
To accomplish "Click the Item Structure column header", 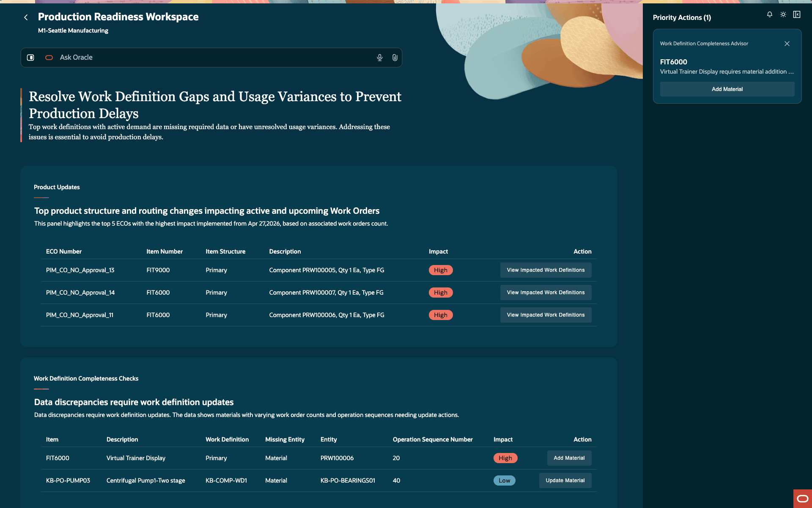I will (225, 251).
